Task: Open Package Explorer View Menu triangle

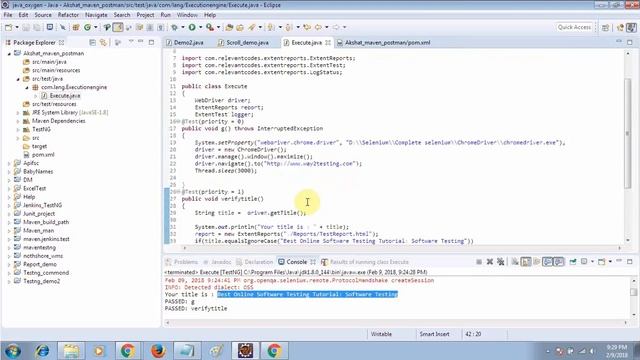Action: [x=131, y=42]
